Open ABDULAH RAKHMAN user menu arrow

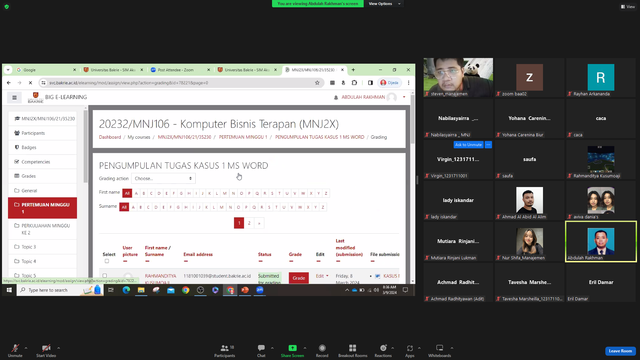pos(404,97)
